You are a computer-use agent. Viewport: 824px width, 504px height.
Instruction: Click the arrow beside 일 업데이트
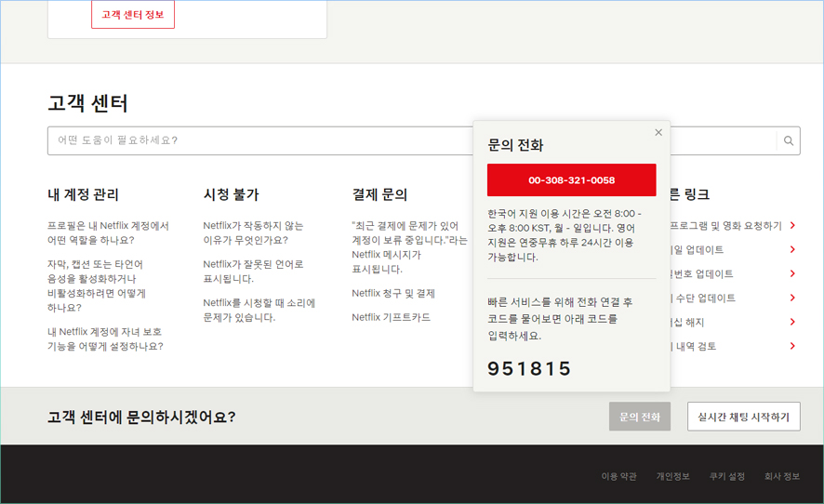pyautogui.click(x=792, y=249)
